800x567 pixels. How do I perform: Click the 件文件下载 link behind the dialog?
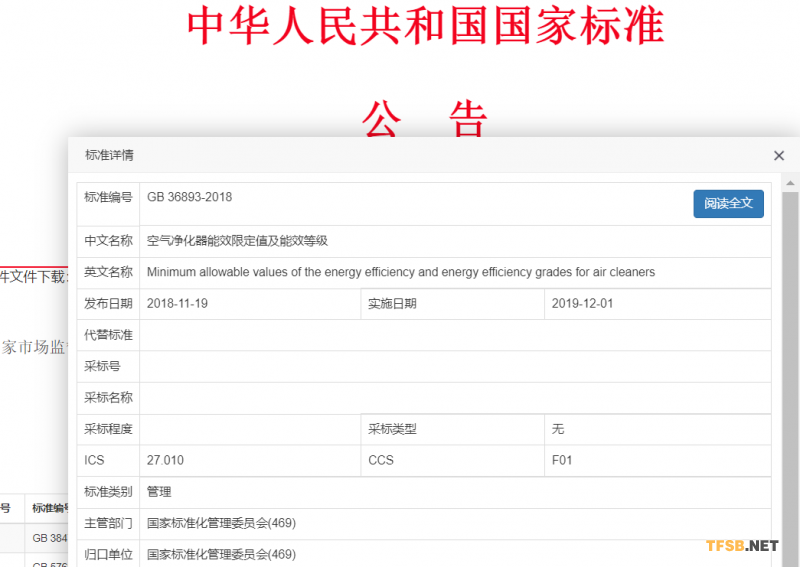pyautogui.click(x=33, y=276)
